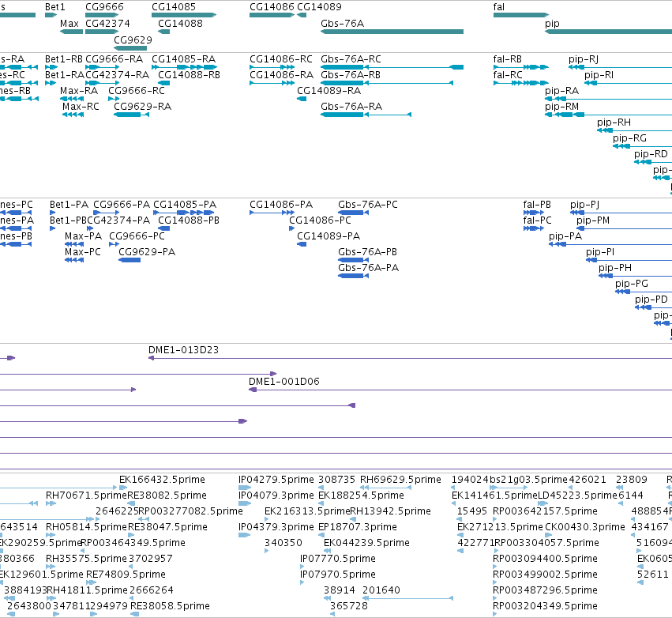The width and height of the screenshot is (672, 618).
Task: Click the pip-RG transcript
Action: (643, 146)
